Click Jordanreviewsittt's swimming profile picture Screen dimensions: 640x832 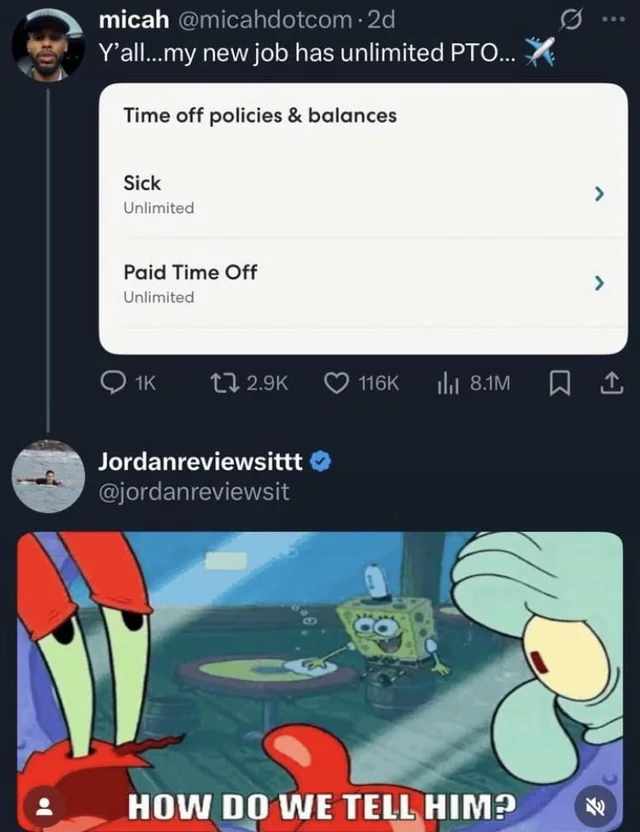(x=48, y=476)
